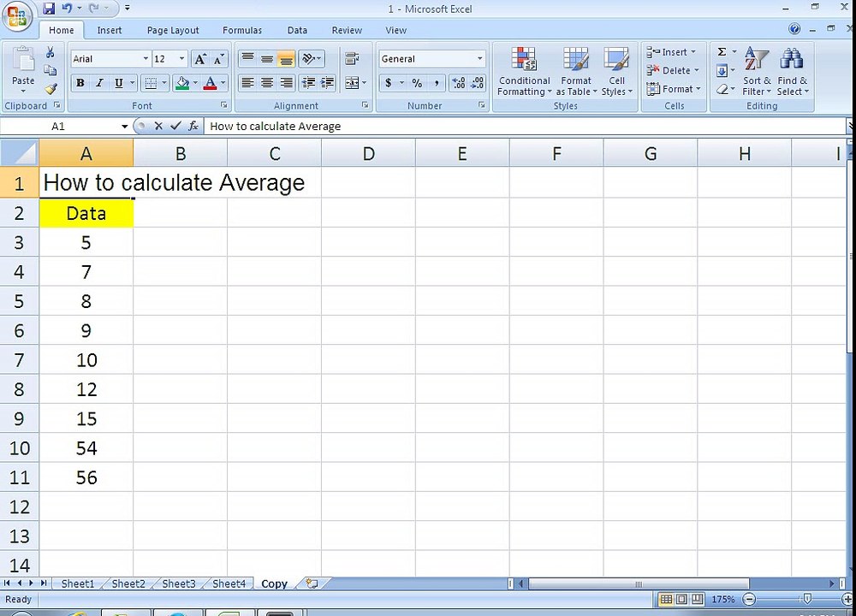Open the font size 12 dropdown
Screen dimensions: 856x616
click(181, 59)
